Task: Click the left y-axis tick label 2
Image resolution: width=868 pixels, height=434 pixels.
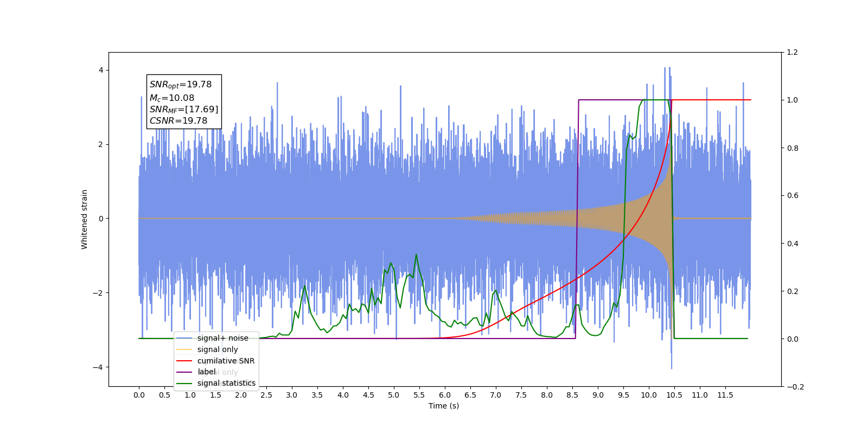Action: point(101,145)
